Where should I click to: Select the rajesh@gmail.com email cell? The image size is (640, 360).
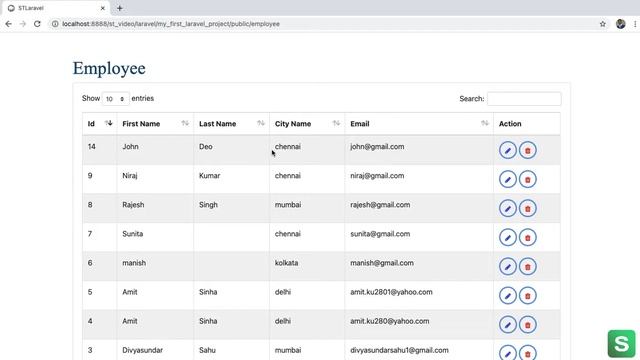tap(419, 209)
